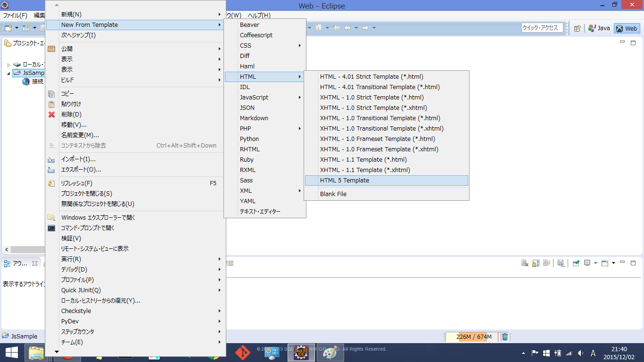
Task: Expand the JavaScript template submenu
Action: 265,97
